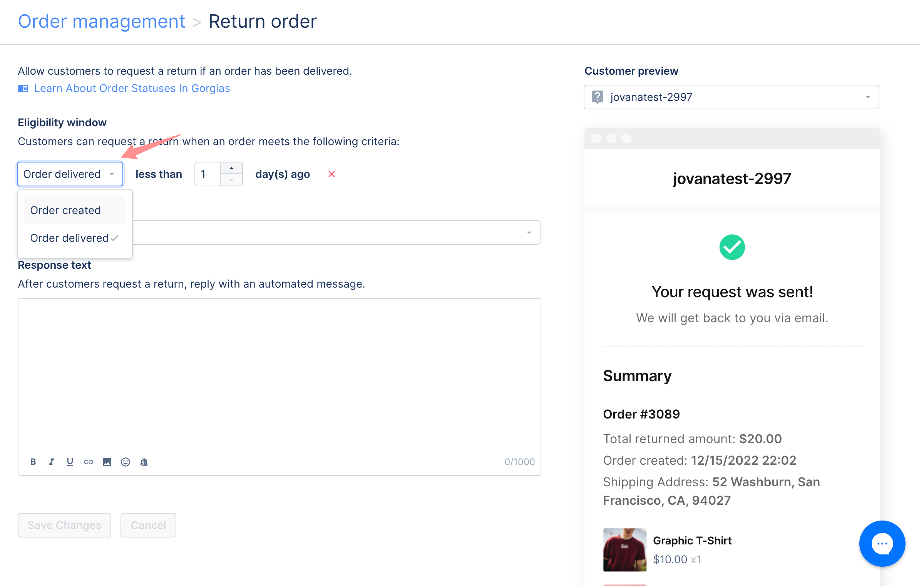Toggle bold formatting in response editor
Viewport: 924px width, 586px height.
33,462
